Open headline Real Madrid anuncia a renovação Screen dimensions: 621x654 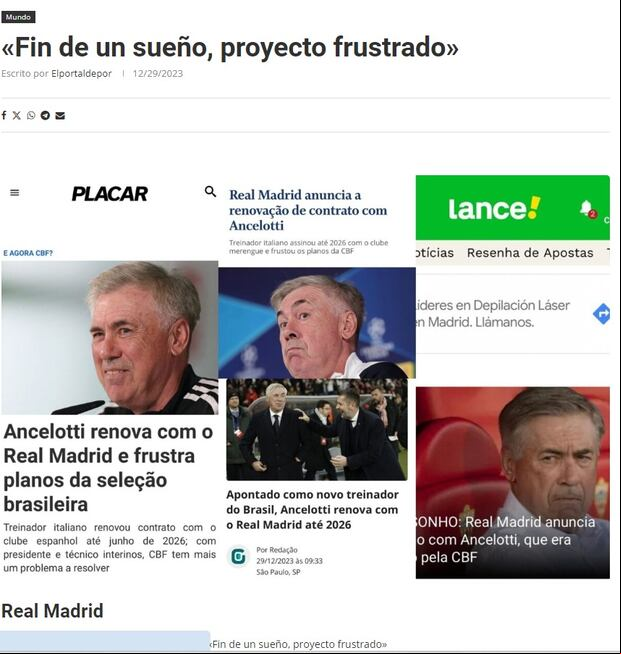click(x=308, y=210)
